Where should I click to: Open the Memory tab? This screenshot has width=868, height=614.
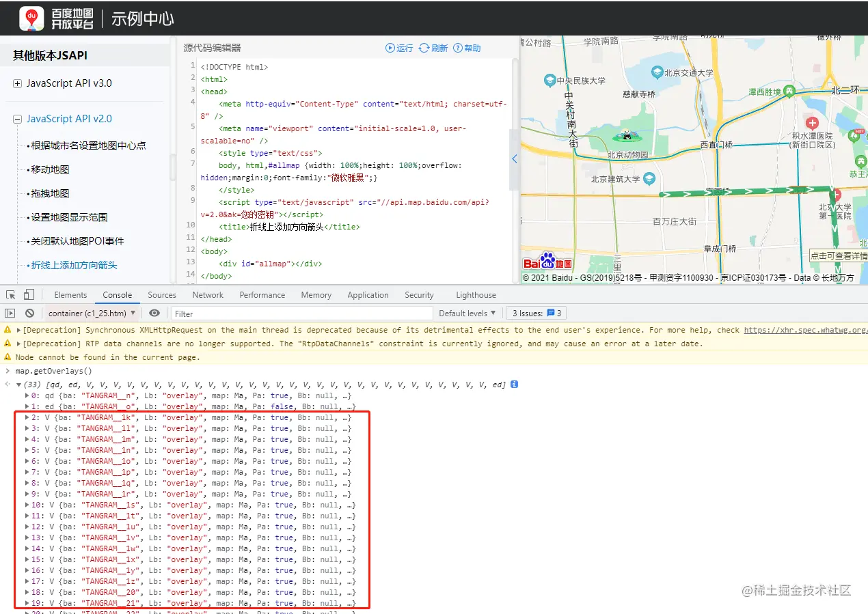click(x=316, y=295)
